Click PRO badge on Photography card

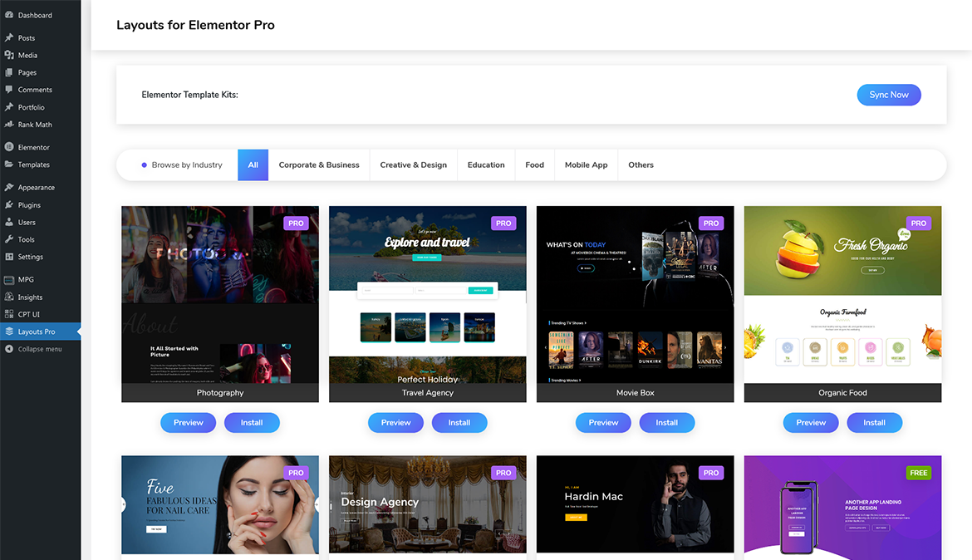tap(296, 224)
